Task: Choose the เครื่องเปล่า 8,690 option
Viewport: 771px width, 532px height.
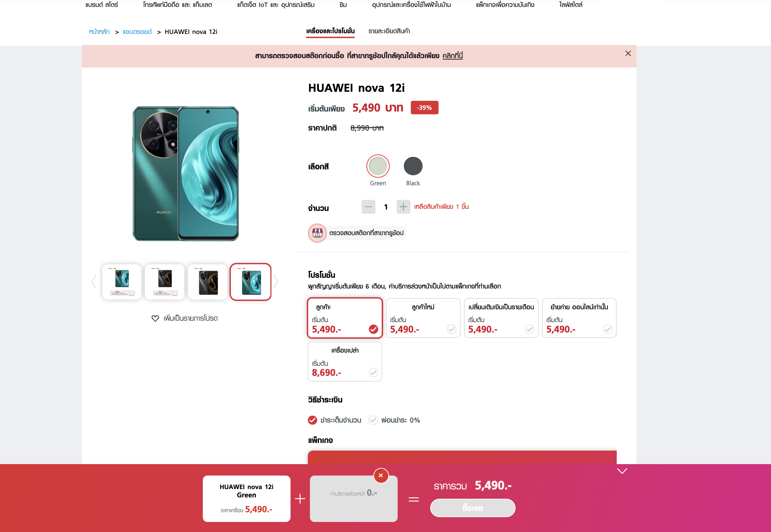Action: coord(345,362)
